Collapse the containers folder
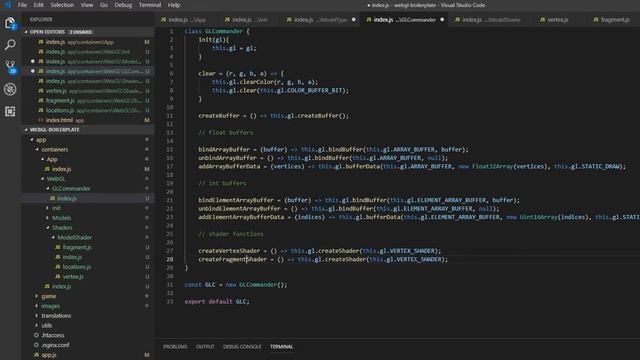 37,149
